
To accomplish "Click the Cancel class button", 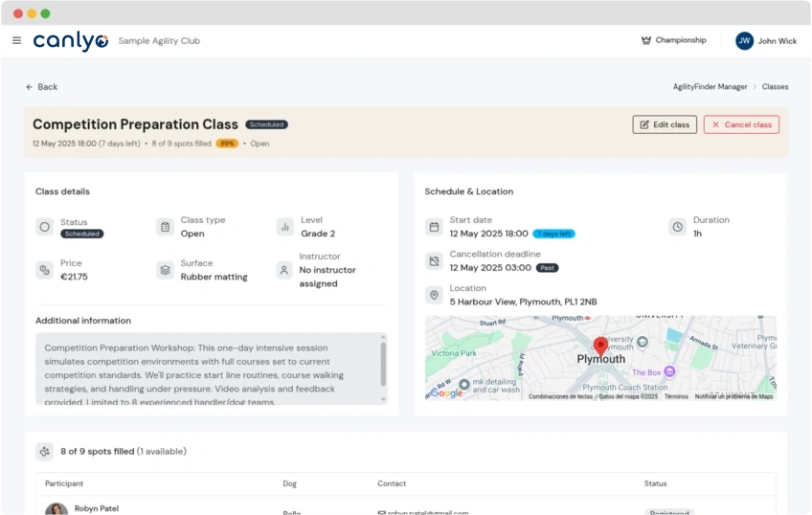I will click(741, 124).
